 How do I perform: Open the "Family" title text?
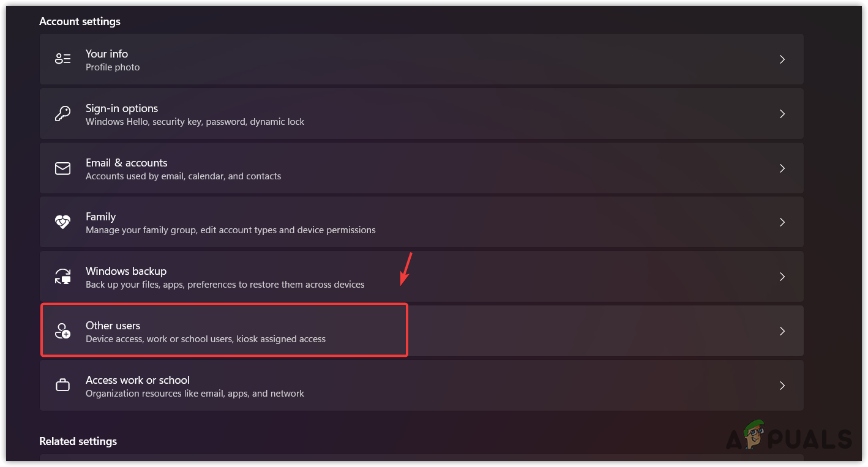coord(100,217)
